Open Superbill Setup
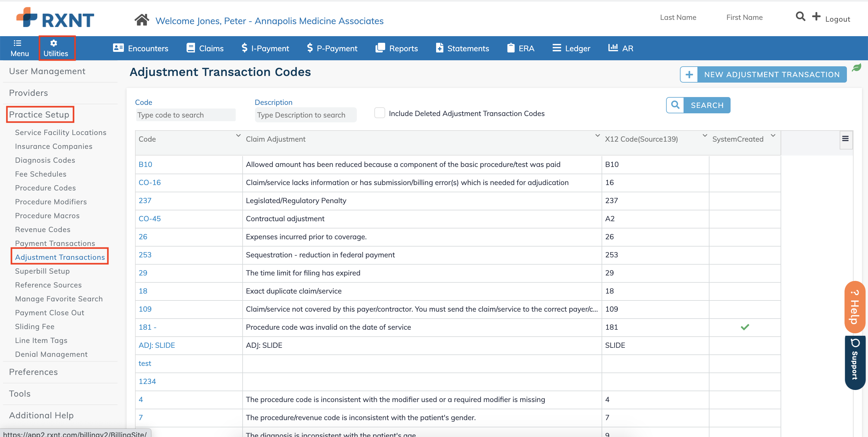The image size is (868, 437). tap(42, 271)
